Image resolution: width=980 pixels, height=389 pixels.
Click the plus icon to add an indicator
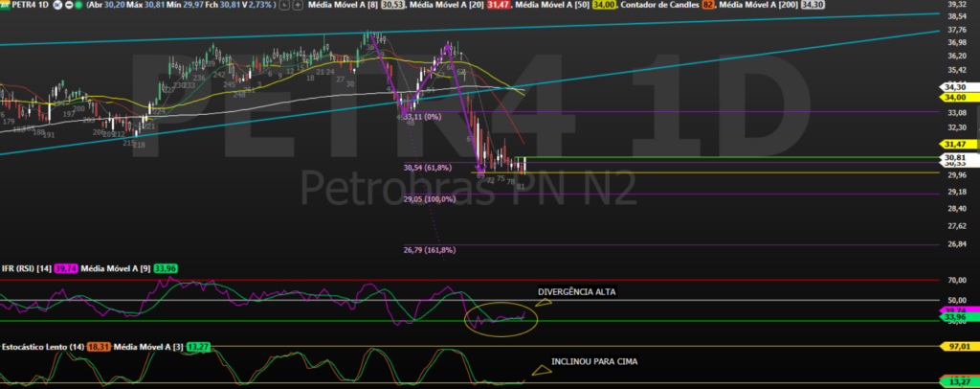[299, 5]
